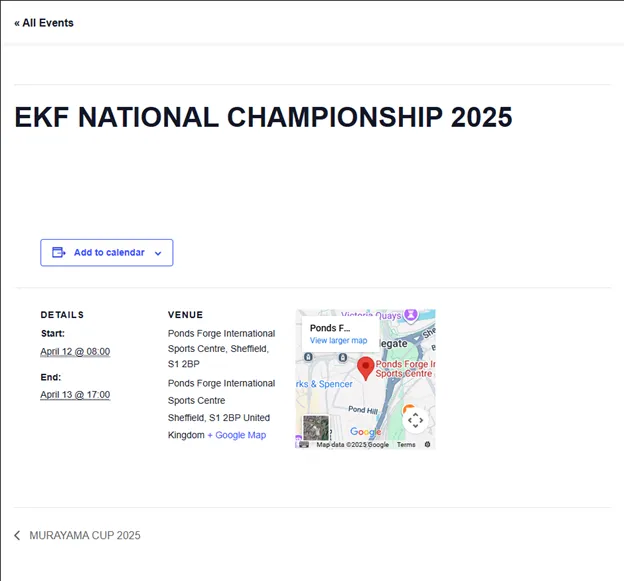Viewport: 624px width, 581px height.
Task: Open the + Google Map link
Action: click(x=237, y=435)
